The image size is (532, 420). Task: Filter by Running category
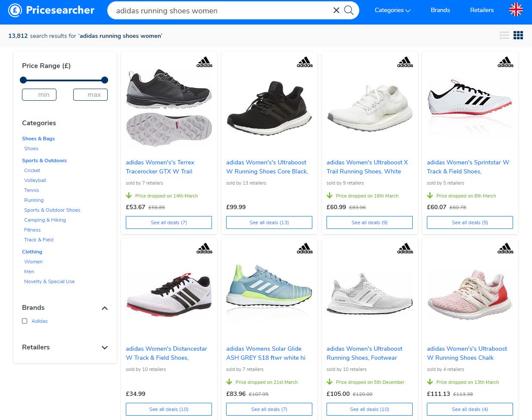(34, 200)
